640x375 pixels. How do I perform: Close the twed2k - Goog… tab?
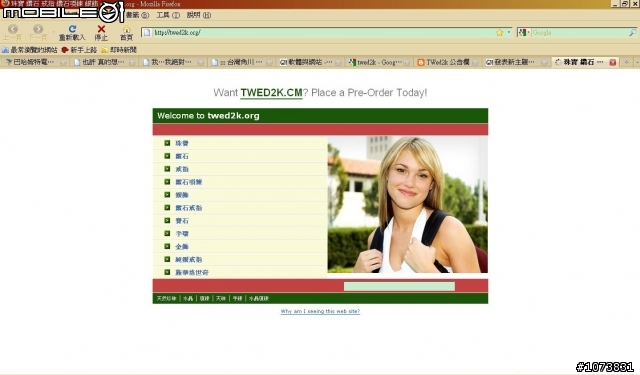(407, 62)
